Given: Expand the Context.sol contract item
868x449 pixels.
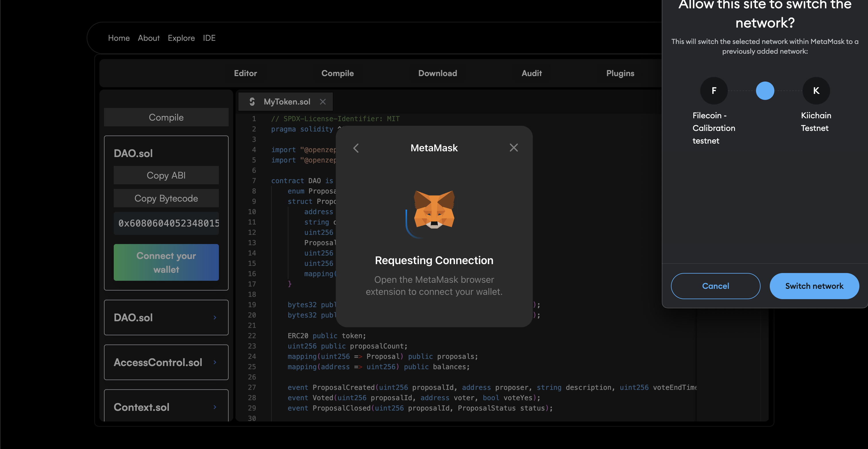Looking at the screenshot, I should click(215, 407).
